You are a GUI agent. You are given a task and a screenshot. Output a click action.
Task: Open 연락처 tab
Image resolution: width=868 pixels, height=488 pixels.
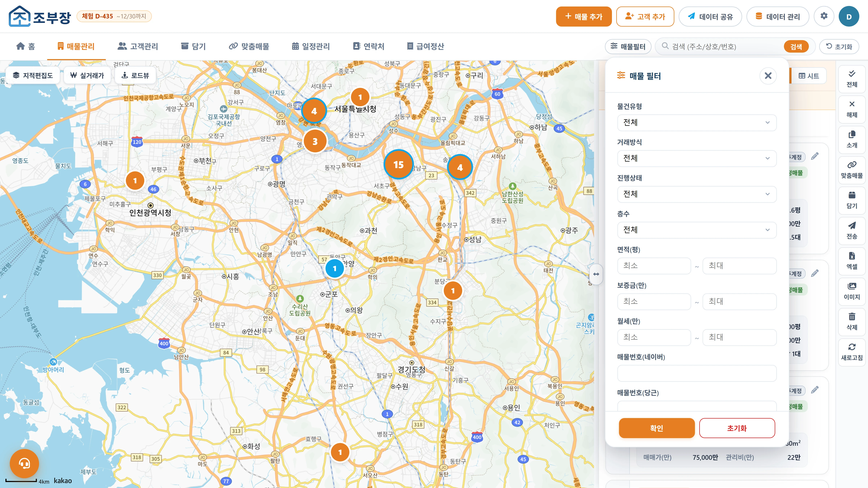(x=369, y=46)
